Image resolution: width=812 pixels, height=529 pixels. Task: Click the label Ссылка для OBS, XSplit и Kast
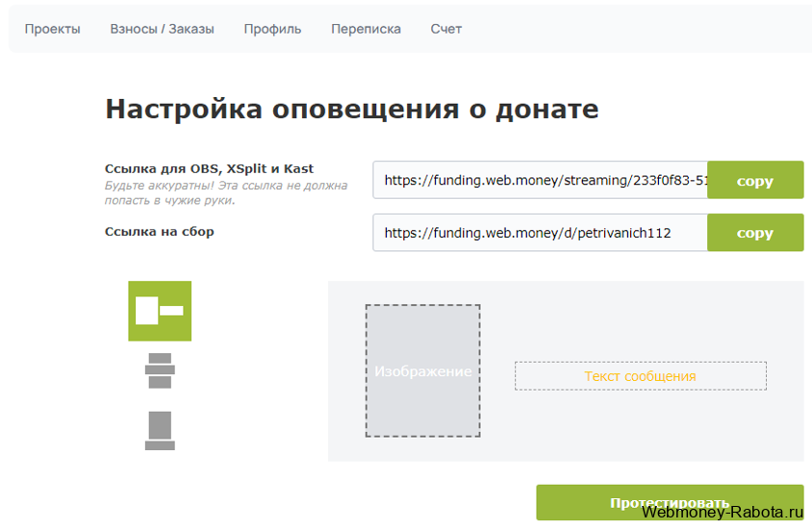pos(209,168)
